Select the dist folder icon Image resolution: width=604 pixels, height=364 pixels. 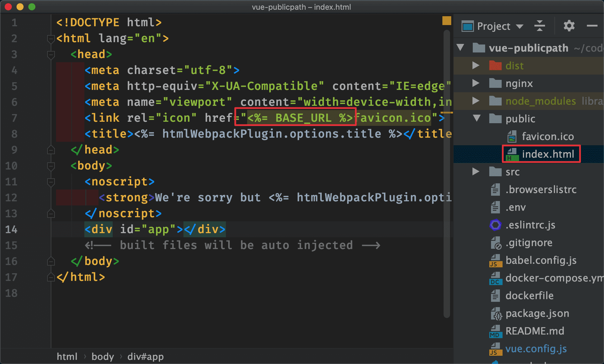(495, 65)
